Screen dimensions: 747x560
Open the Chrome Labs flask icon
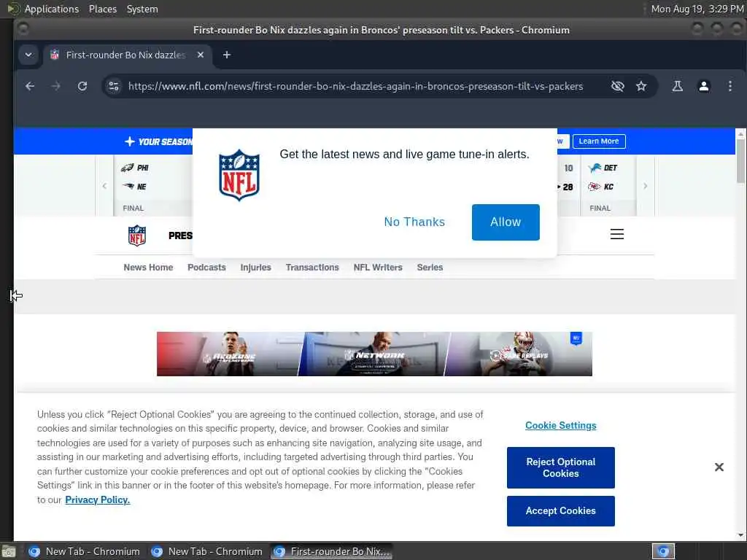pyautogui.click(x=678, y=86)
